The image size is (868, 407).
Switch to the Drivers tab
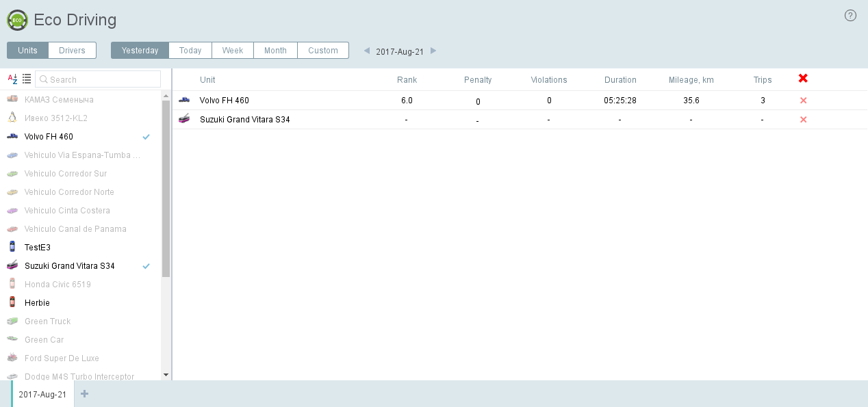point(72,51)
